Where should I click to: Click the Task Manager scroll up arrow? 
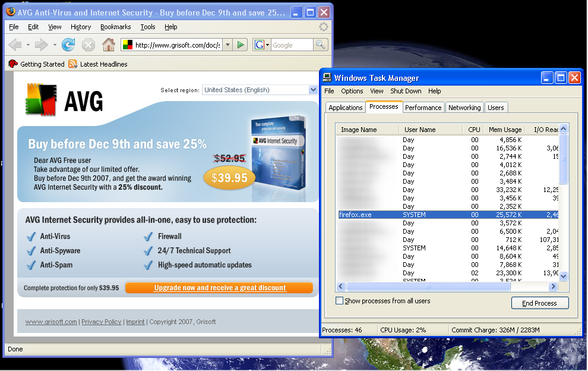563,129
